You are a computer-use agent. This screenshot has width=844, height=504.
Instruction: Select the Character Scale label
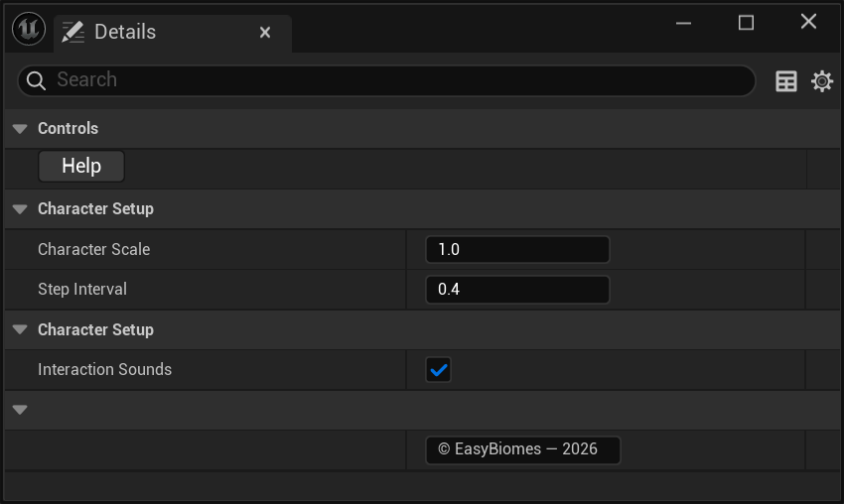pyautogui.click(x=93, y=250)
